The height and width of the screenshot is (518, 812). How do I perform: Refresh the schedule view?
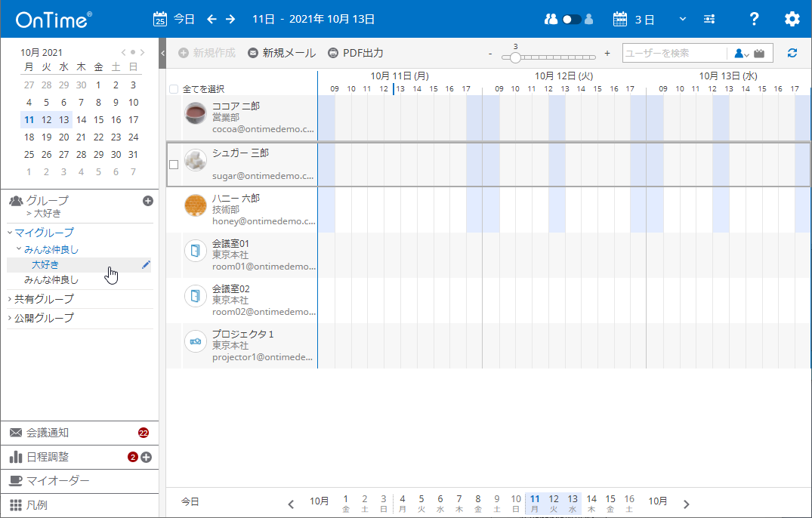[792, 53]
